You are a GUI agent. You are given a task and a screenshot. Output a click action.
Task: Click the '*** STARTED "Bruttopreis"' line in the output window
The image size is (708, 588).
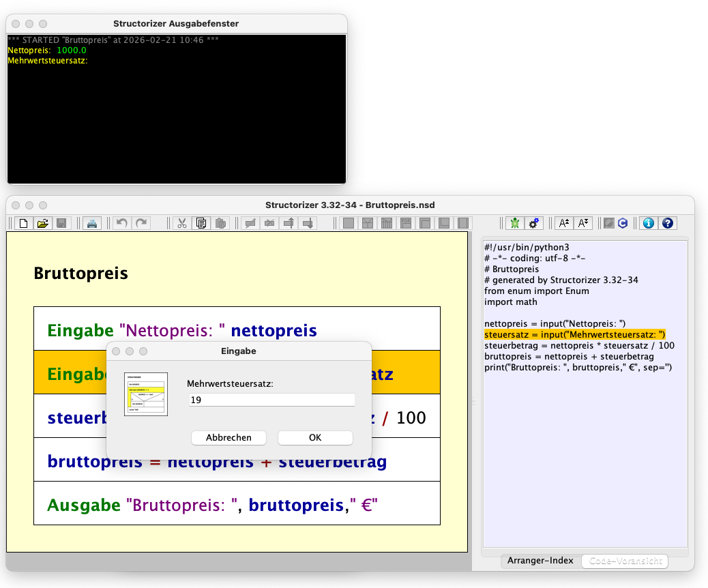click(113, 40)
